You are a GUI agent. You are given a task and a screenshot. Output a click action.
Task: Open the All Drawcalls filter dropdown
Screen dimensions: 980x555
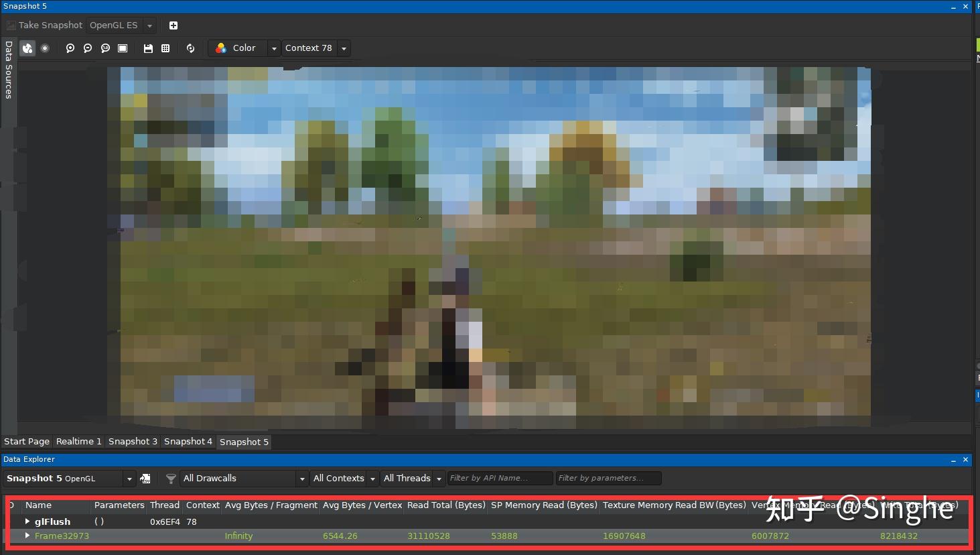(x=244, y=479)
